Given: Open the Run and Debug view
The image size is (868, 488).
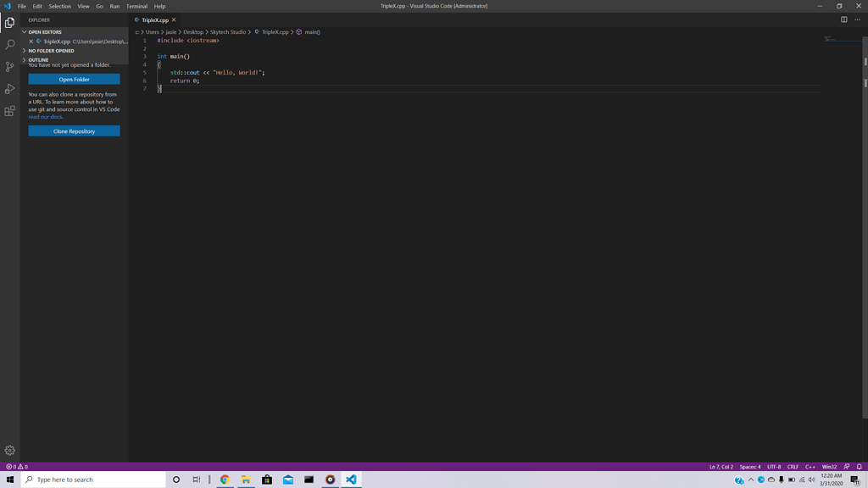Looking at the screenshot, I should (x=10, y=89).
